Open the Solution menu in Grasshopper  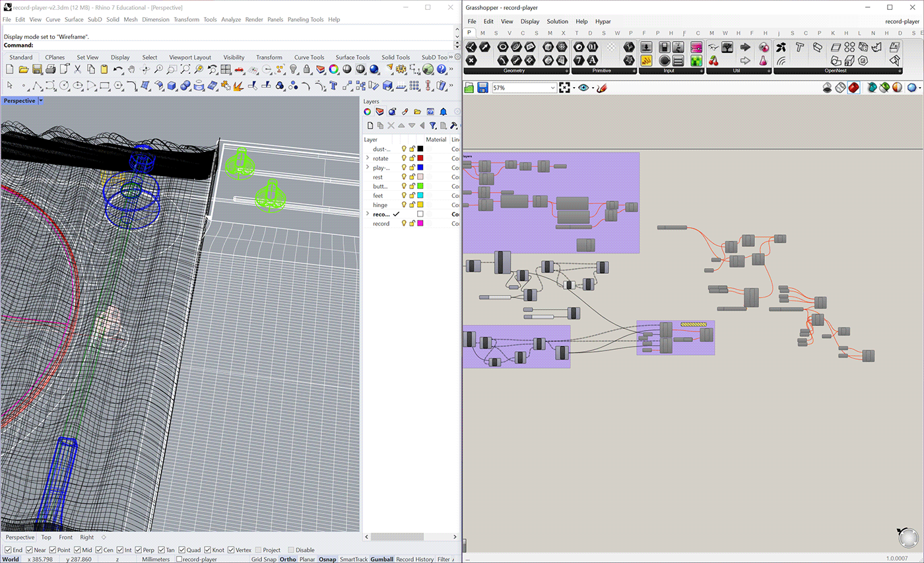(x=557, y=21)
